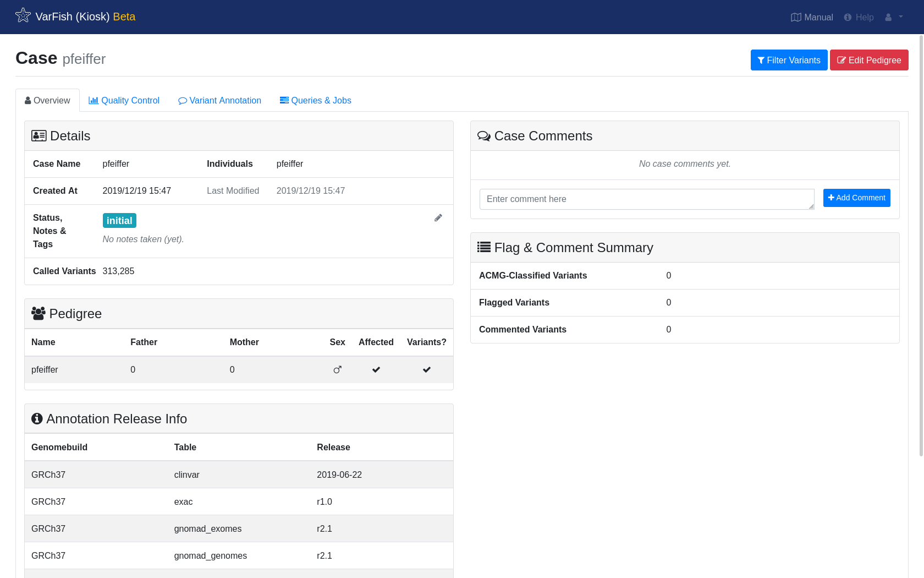Click the clinvar table row cell
This screenshot has width=924, height=578.
tap(187, 475)
